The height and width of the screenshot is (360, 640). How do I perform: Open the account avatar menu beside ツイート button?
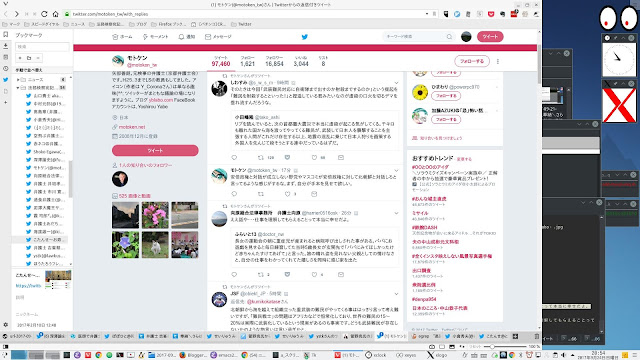[466, 37]
